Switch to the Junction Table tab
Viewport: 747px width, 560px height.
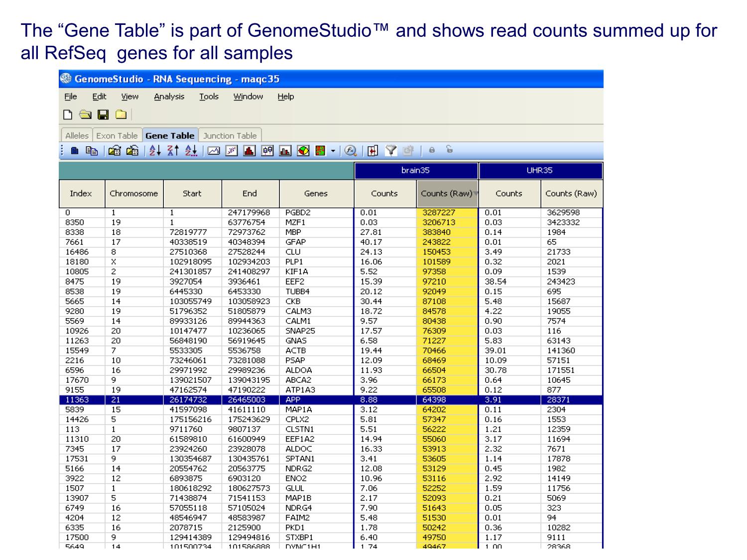pos(230,135)
